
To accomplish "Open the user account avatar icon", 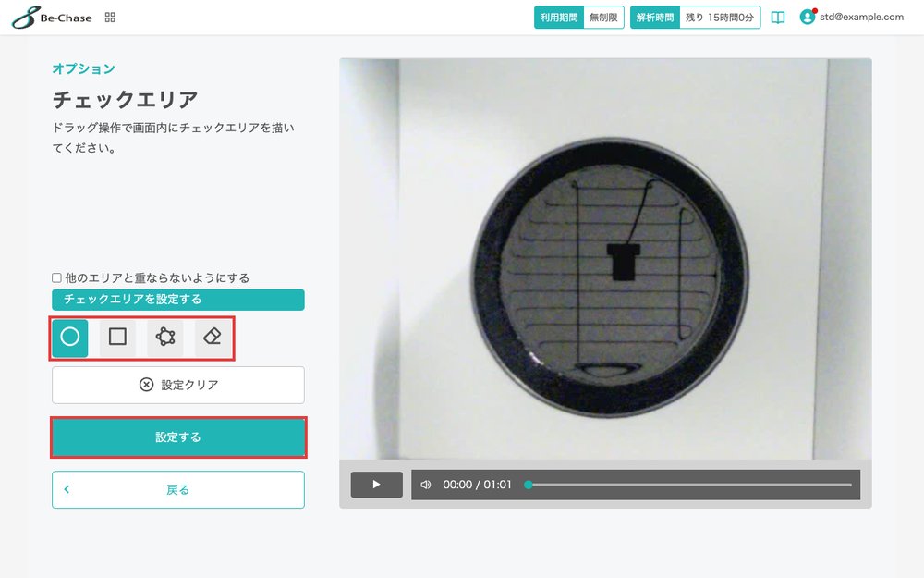I will 807,17.
